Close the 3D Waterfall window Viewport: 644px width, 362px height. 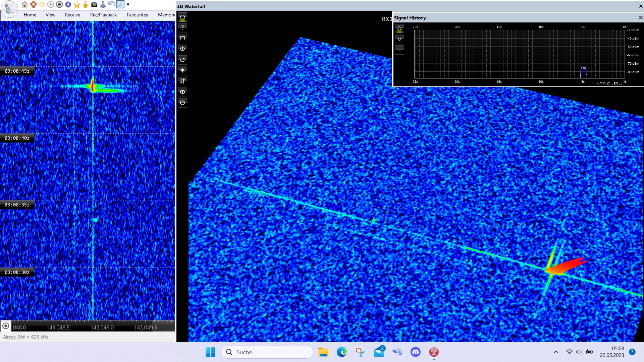tap(641, 6)
